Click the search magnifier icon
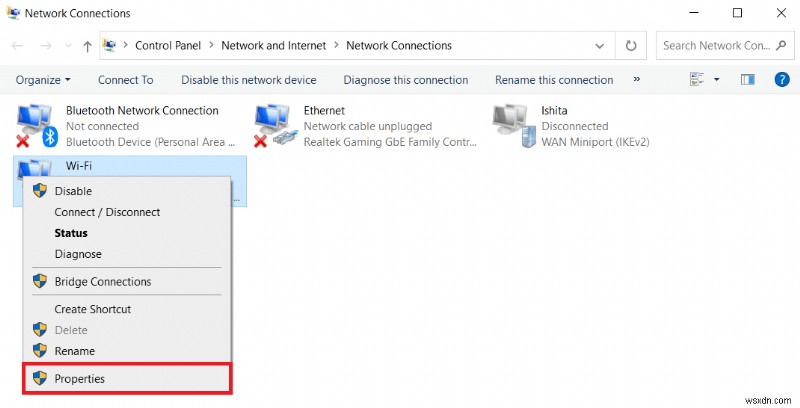Viewport: 800px width, 408px height. pyautogui.click(x=781, y=45)
